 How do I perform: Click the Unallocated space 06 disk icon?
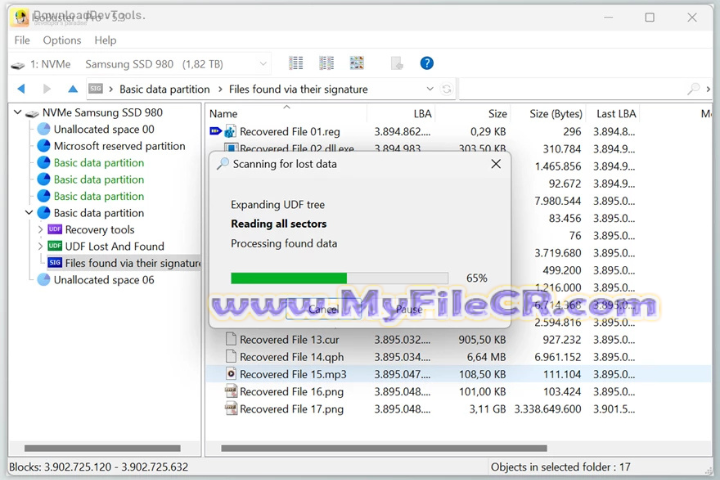click(44, 279)
